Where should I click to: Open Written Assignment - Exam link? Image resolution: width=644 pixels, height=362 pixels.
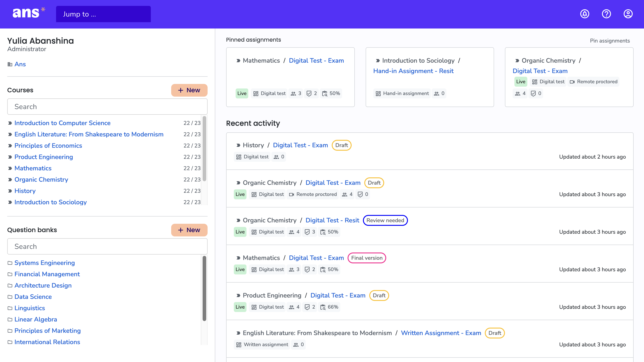point(441,333)
